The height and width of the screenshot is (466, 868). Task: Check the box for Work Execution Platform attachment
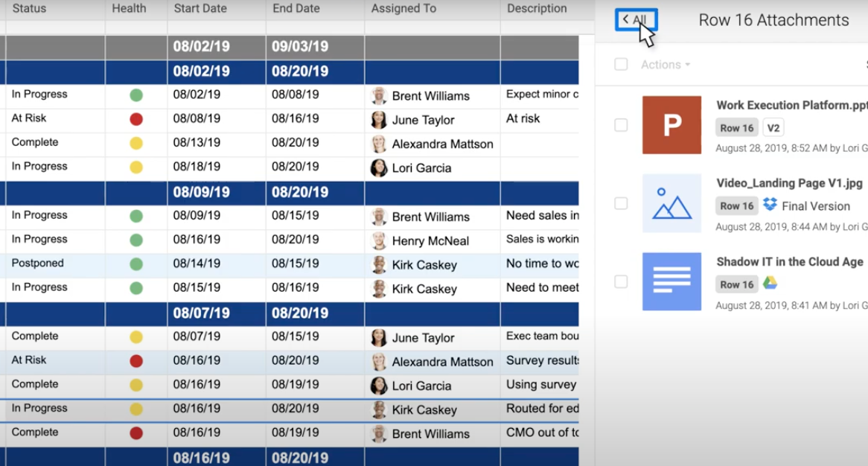pos(621,125)
